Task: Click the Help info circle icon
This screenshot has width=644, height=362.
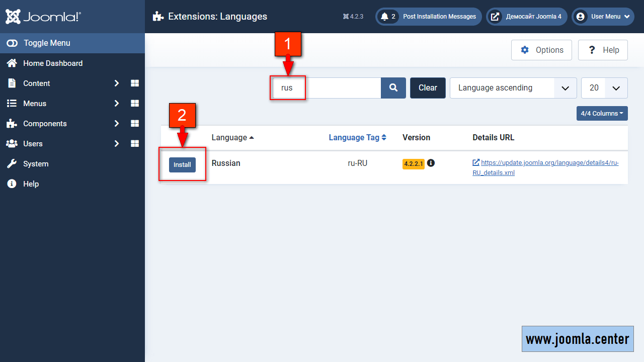Action: (x=12, y=184)
